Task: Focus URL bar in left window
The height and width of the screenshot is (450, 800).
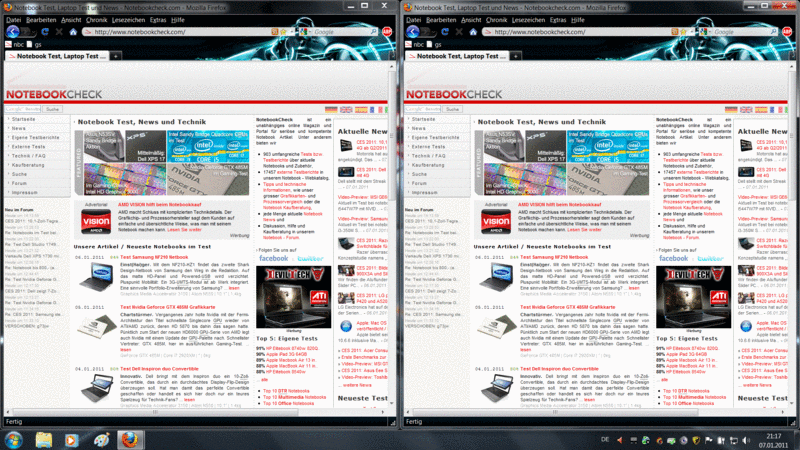Action: [176, 32]
